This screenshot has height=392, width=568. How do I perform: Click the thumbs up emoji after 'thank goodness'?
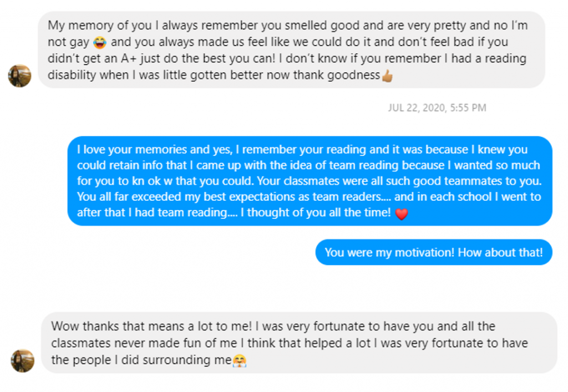[x=387, y=76]
